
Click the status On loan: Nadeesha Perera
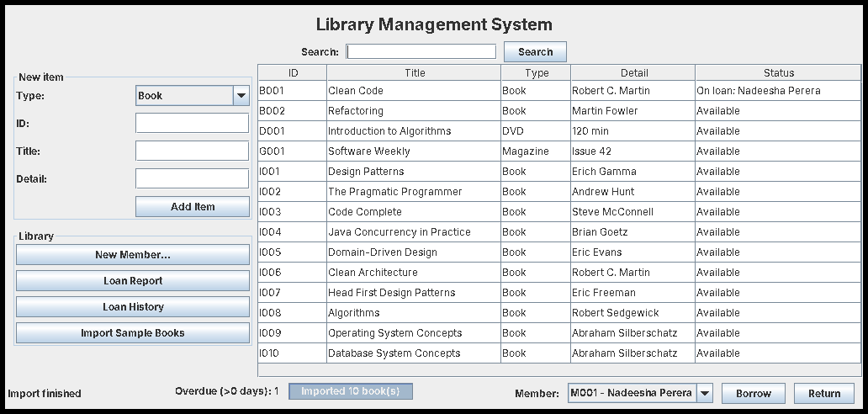(778, 90)
